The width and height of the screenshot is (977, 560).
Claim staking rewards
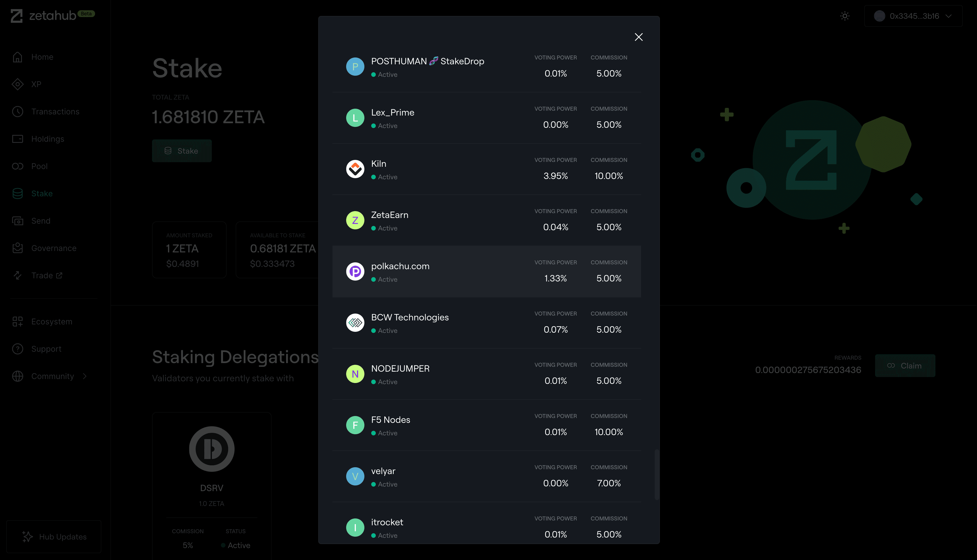coord(905,365)
